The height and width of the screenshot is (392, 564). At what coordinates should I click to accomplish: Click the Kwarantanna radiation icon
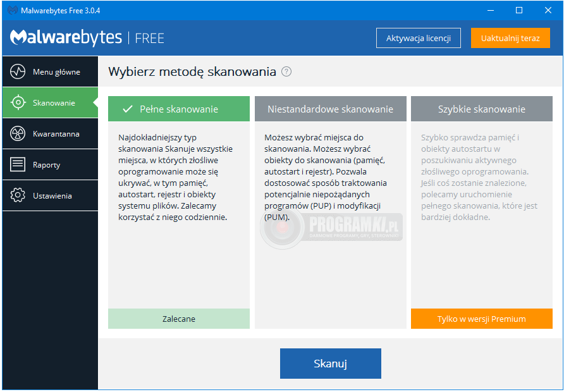pyautogui.click(x=18, y=134)
